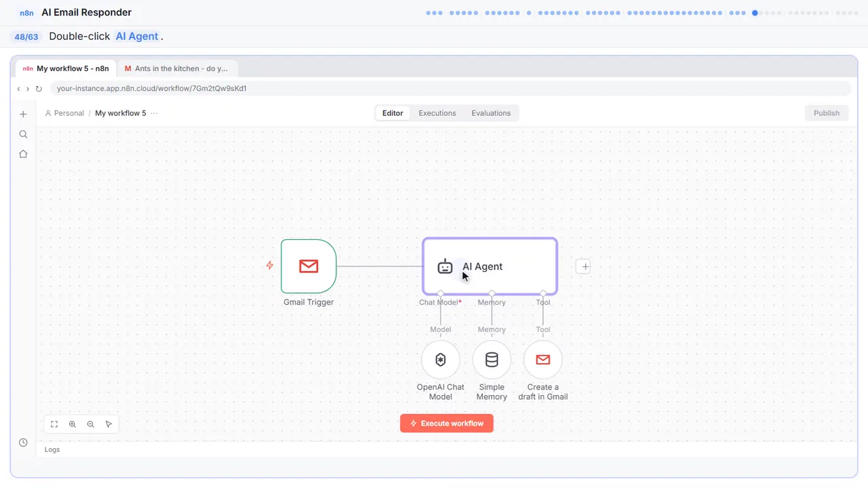Viewport: 868px width, 488px height.
Task: Click the pointer arrow icon in canvas controls
Action: (108, 424)
